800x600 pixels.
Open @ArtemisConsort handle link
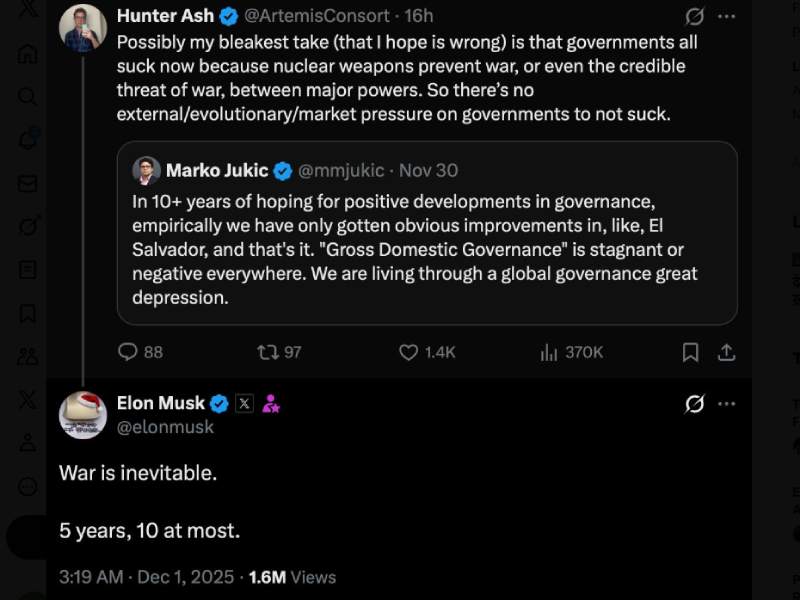pos(317,16)
